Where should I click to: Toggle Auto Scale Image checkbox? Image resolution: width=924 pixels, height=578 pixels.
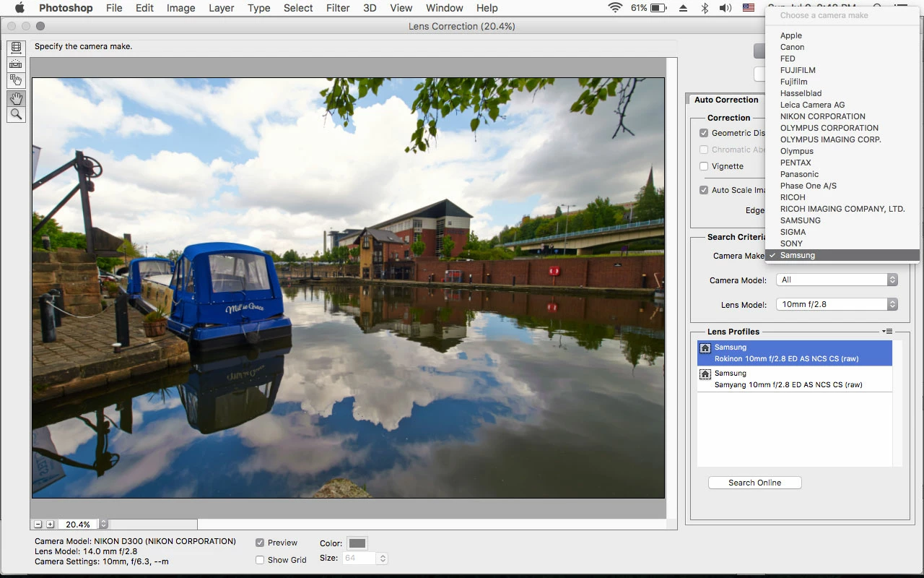[704, 190]
